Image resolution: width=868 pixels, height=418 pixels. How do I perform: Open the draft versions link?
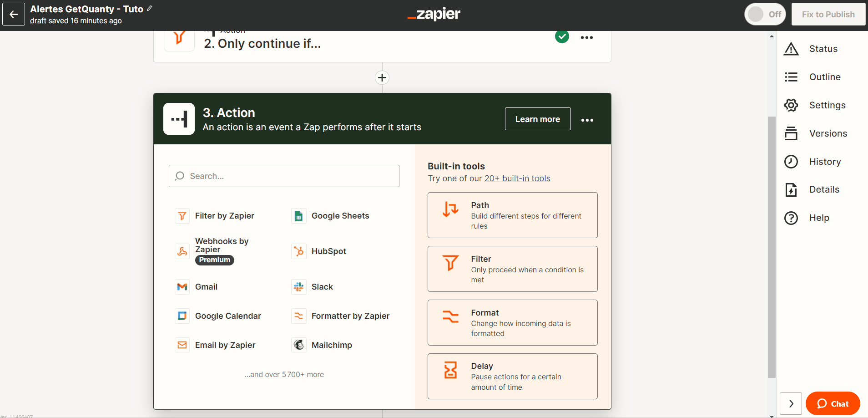[38, 20]
